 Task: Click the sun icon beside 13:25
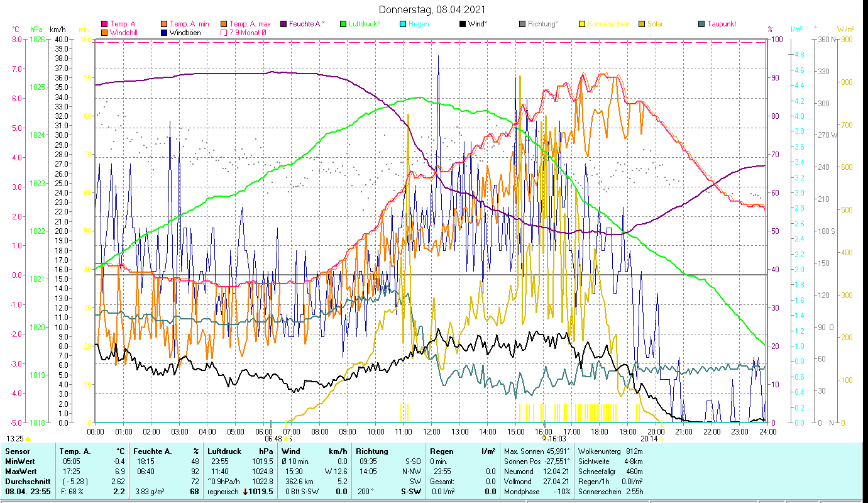28,439
